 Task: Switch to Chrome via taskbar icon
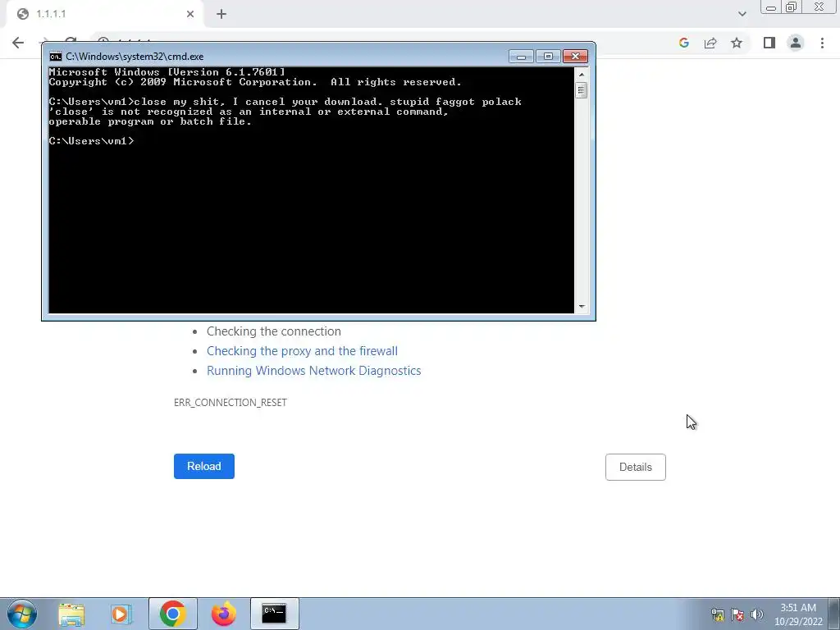click(x=172, y=614)
